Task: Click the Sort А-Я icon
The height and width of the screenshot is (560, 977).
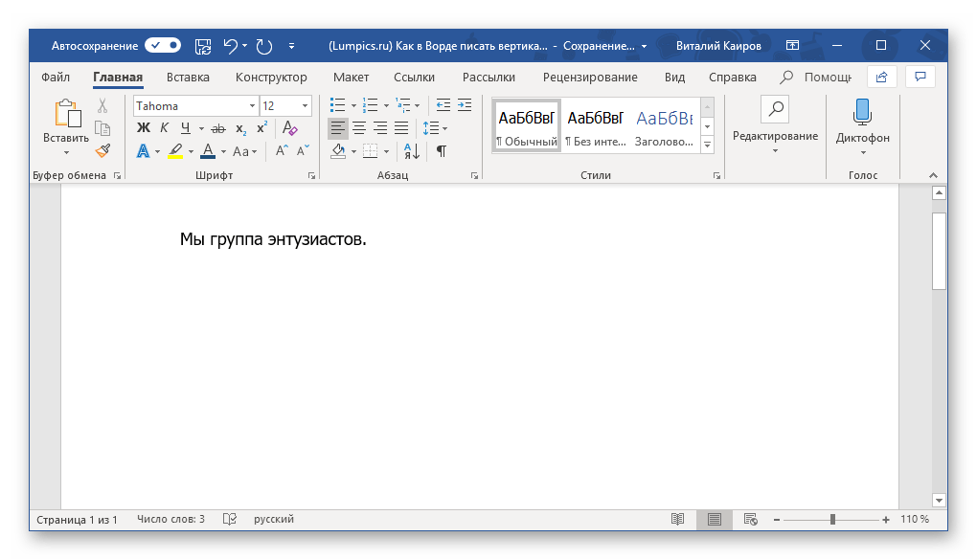Action: pos(411,151)
